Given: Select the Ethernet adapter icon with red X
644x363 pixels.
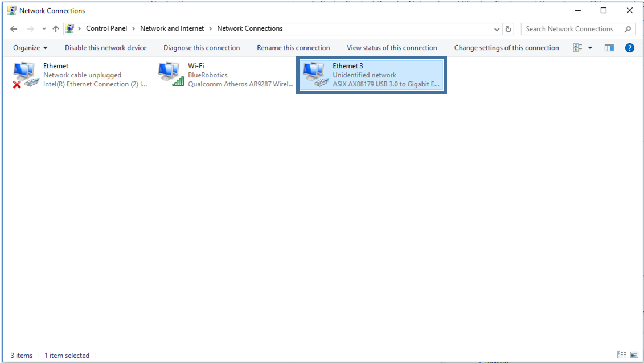Looking at the screenshot, I should [x=26, y=75].
